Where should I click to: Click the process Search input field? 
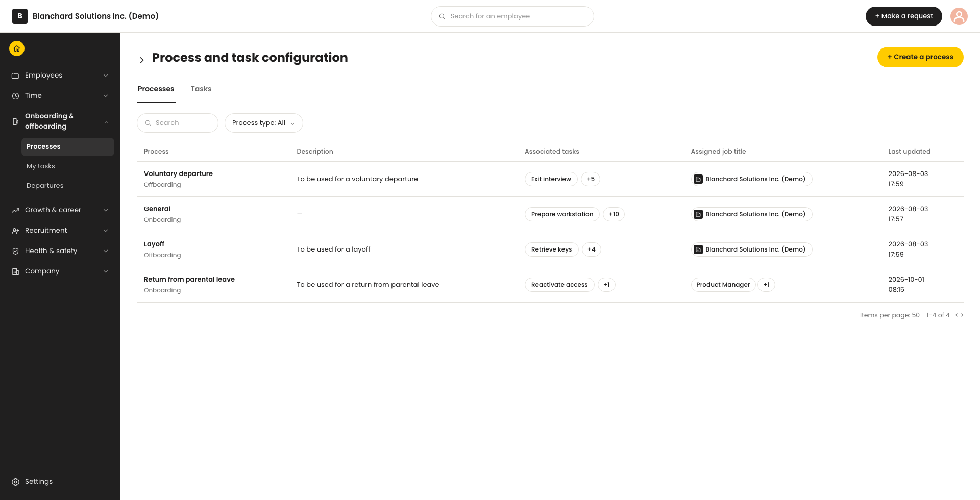178,123
